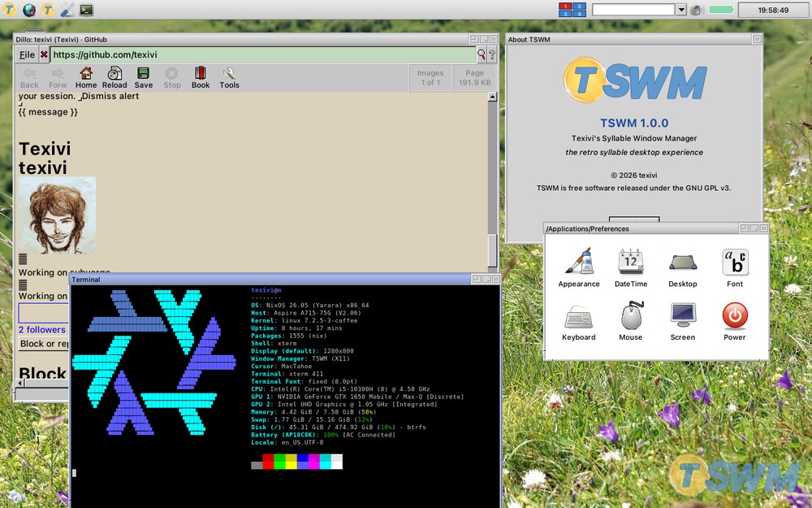
Task: Click the "Host: Aspire A715-75G (V2.06)" terminal line
Action: [306, 313]
